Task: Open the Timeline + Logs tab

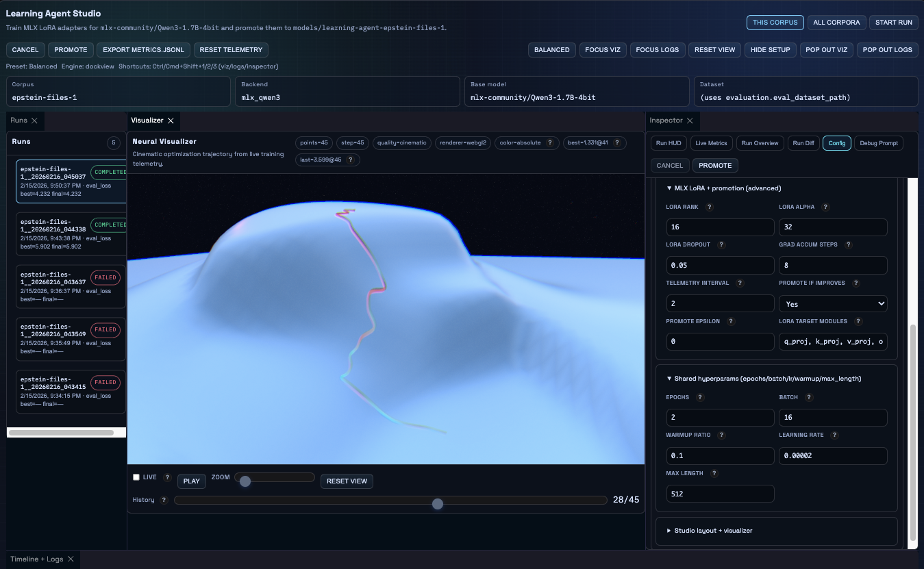Action: 37,559
